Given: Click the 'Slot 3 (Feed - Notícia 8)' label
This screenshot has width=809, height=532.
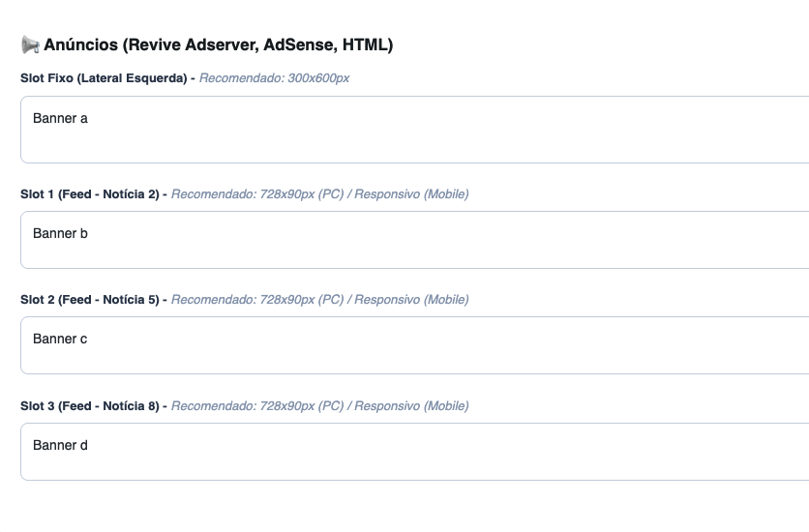Looking at the screenshot, I should 89,406.
